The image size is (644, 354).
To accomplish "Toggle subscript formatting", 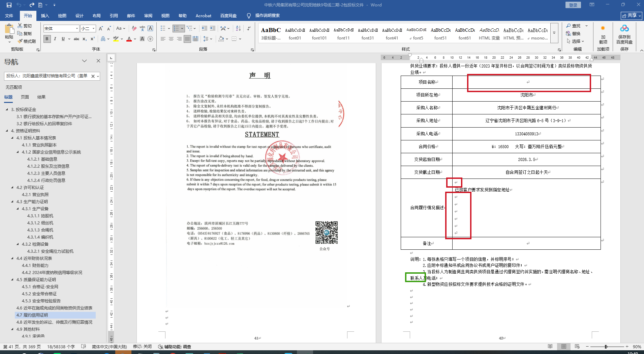I will click(85, 39).
